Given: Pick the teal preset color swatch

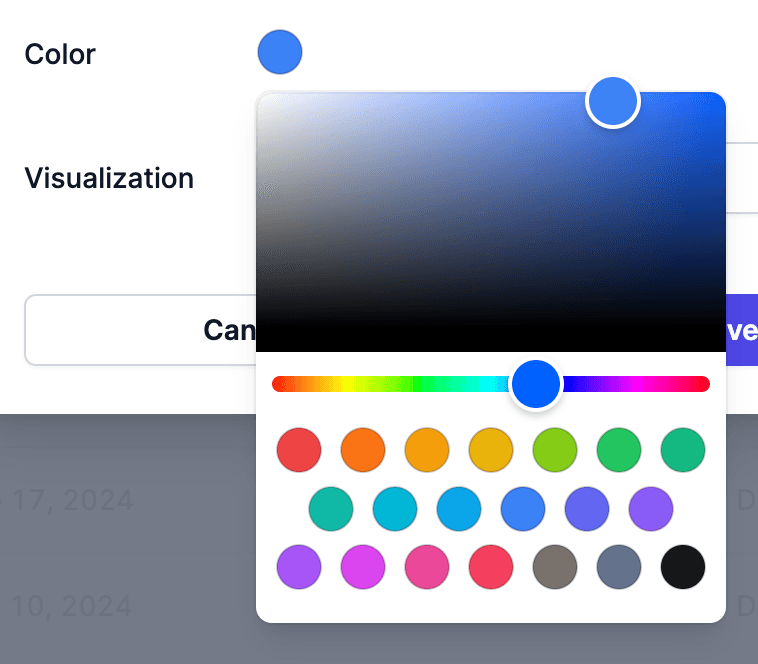Looking at the screenshot, I should (331, 509).
